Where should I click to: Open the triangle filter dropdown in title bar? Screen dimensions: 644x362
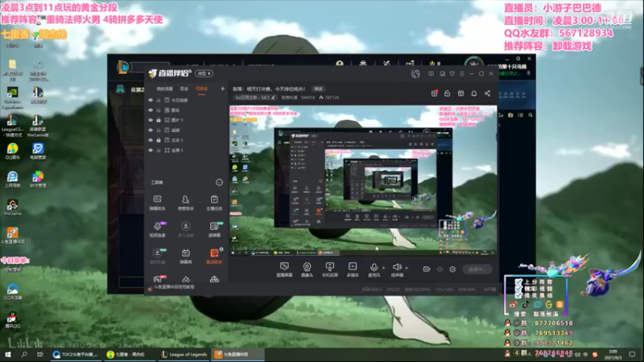[452, 74]
